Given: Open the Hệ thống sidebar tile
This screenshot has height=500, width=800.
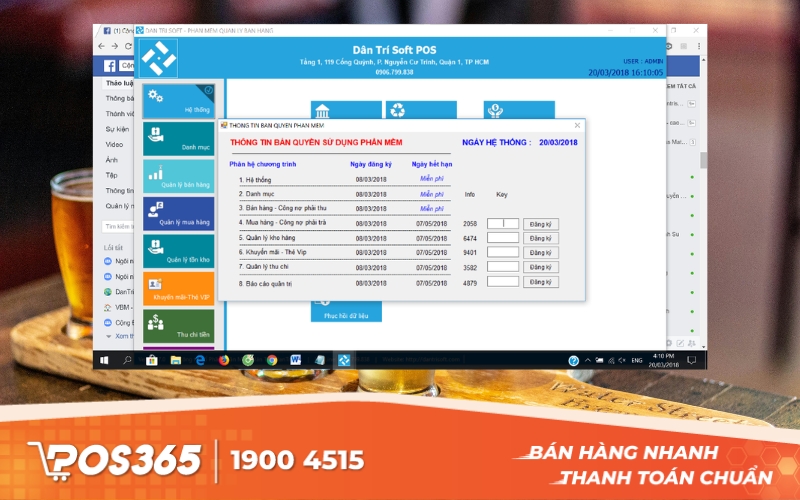Looking at the screenshot, I should 179,101.
